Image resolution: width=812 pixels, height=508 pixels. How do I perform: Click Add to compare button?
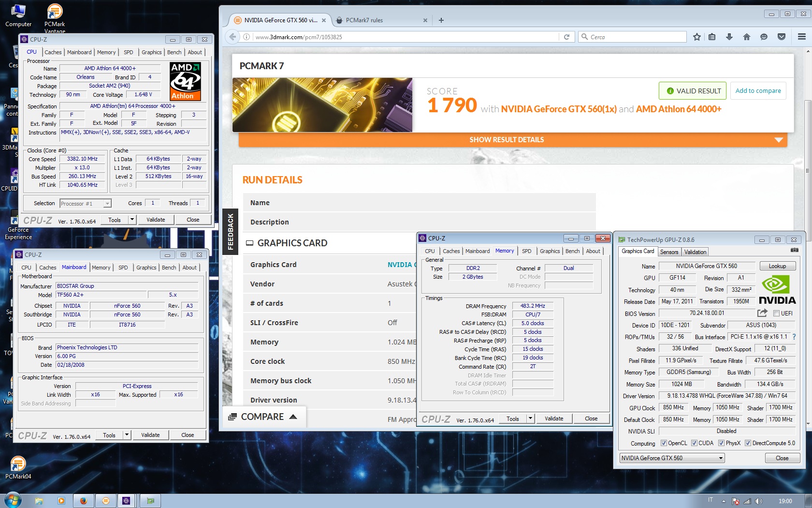tap(758, 90)
